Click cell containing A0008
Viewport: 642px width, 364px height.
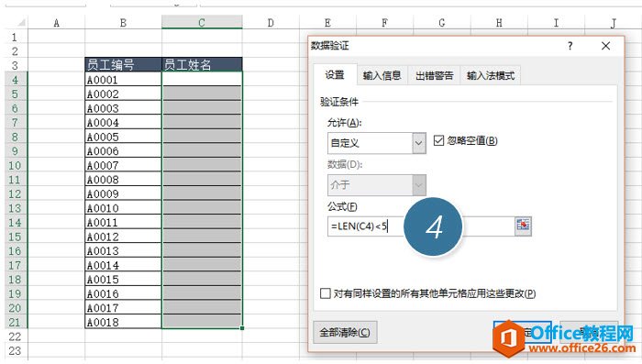[x=123, y=180]
